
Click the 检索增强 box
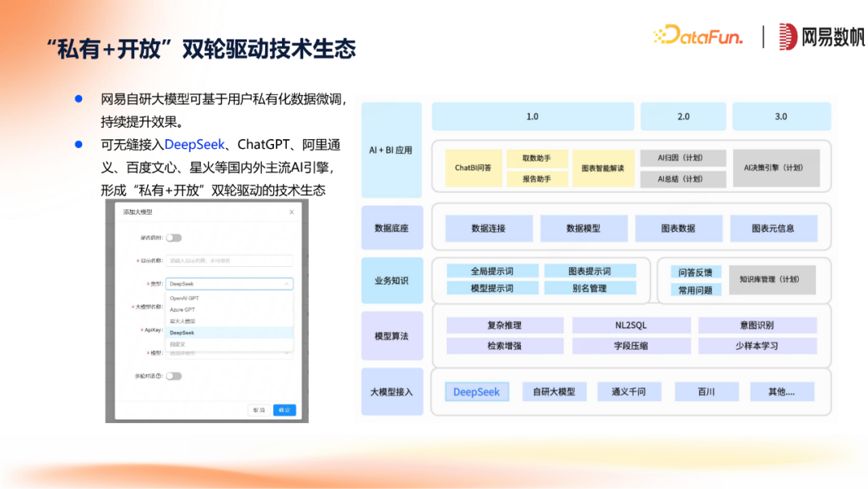(x=505, y=346)
